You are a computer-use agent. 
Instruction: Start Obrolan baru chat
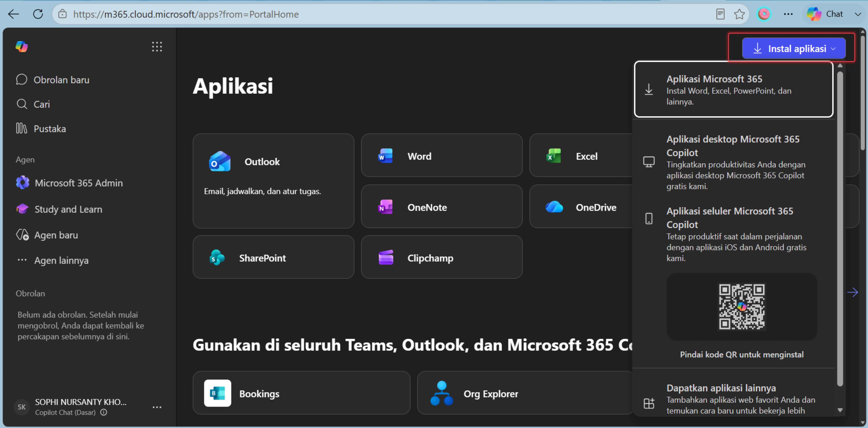53,80
